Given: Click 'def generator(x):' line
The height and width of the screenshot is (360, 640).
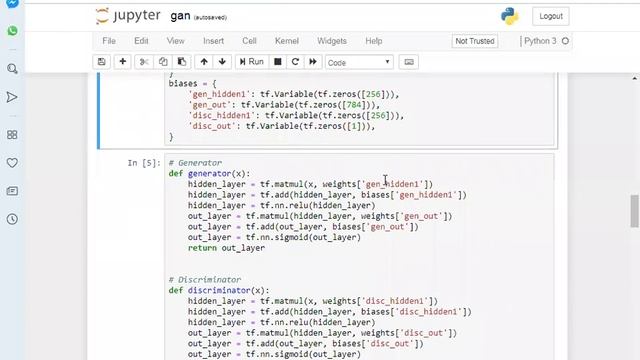Looking at the screenshot, I should click(209, 173).
